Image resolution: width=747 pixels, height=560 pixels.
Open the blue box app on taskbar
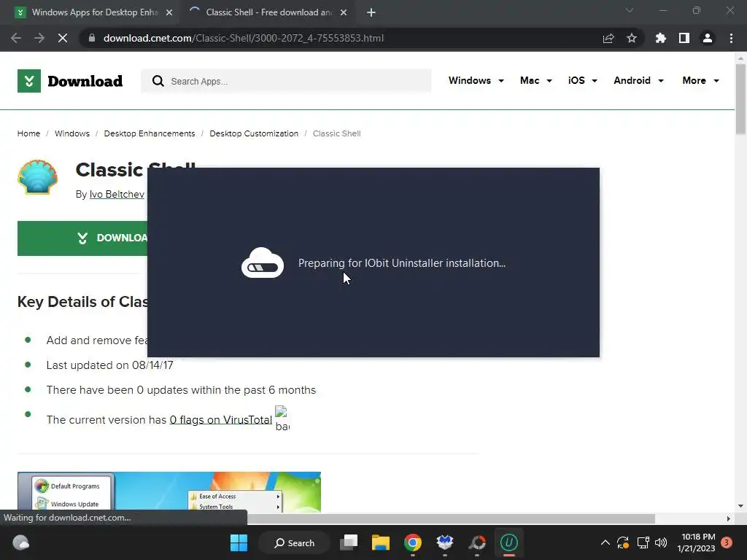[x=444, y=542]
